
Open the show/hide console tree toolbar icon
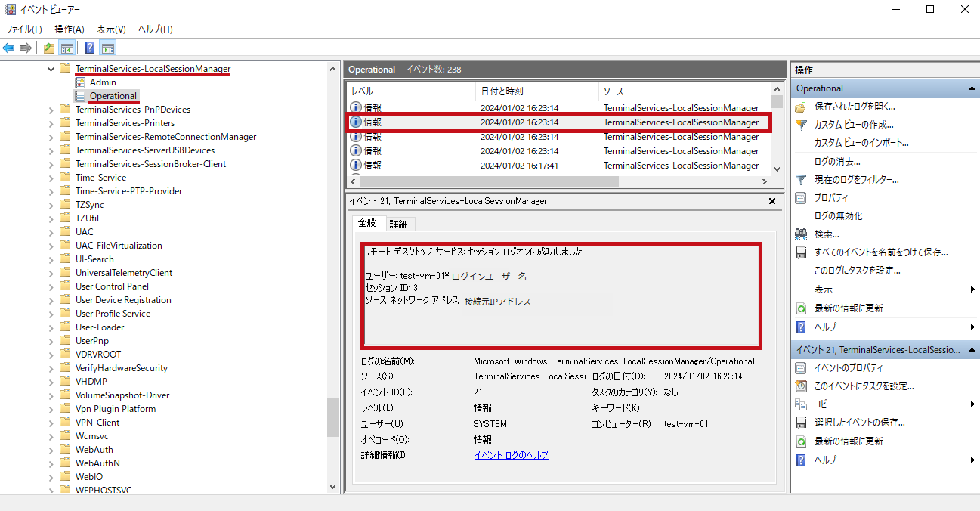66,48
